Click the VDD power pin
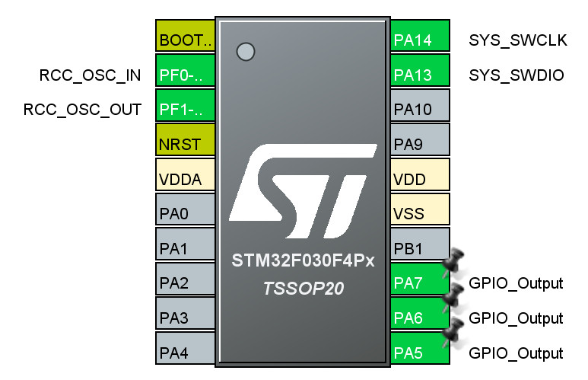 click(420, 174)
